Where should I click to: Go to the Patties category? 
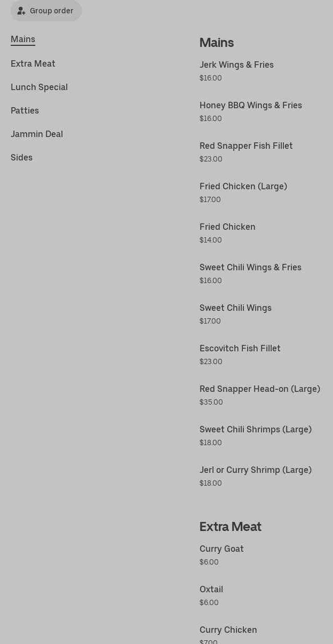point(25,111)
